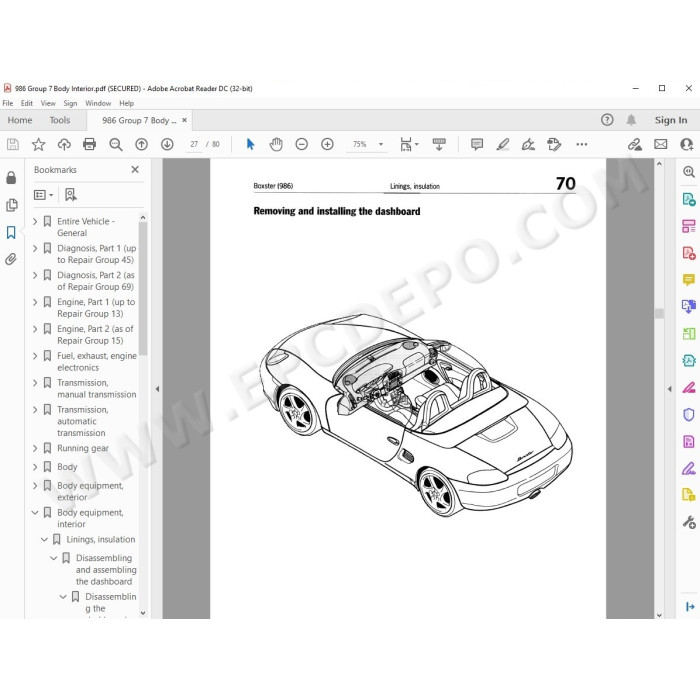Image resolution: width=700 pixels, height=700 pixels.
Task: Zoom out with minus button
Action: (302, 144)
